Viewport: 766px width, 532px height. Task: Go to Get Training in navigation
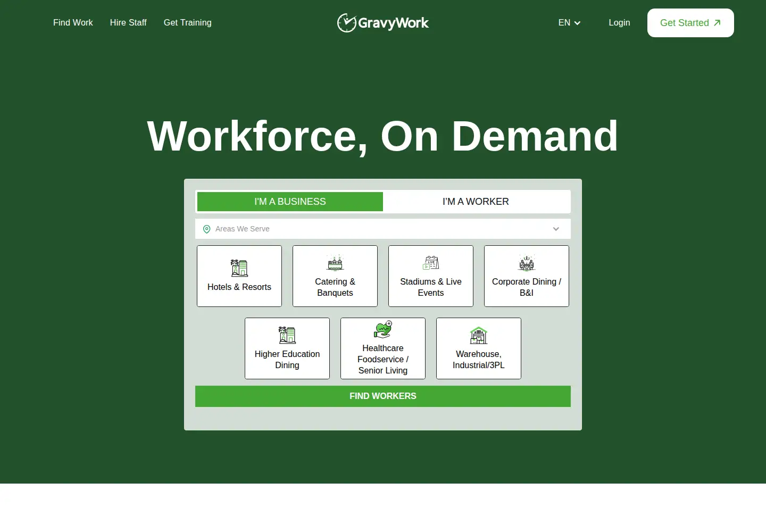click(188, 23)
